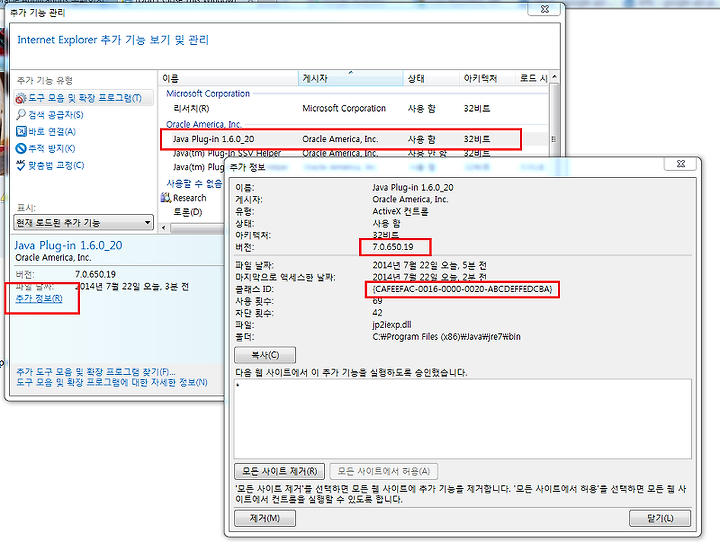
Task: Sort add-ons by the 이름 column
Action: click(x=228, y=79)
